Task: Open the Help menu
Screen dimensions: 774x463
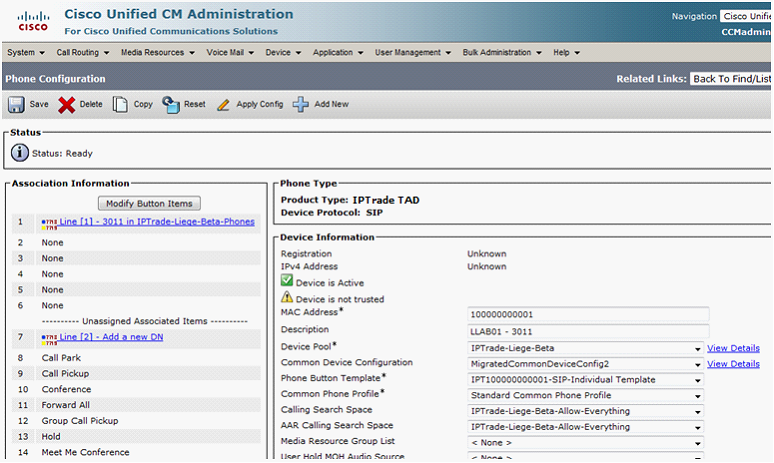Action: [x=566, y=52]
